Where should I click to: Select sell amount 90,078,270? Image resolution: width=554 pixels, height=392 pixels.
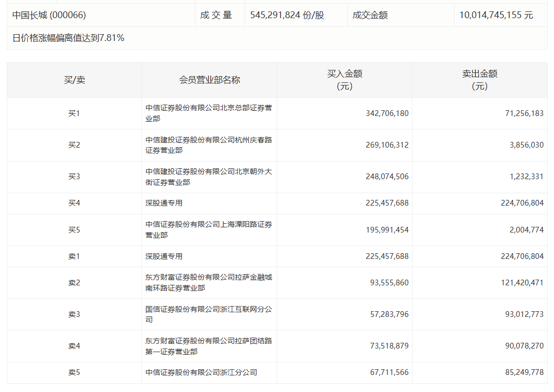point(524,346)
